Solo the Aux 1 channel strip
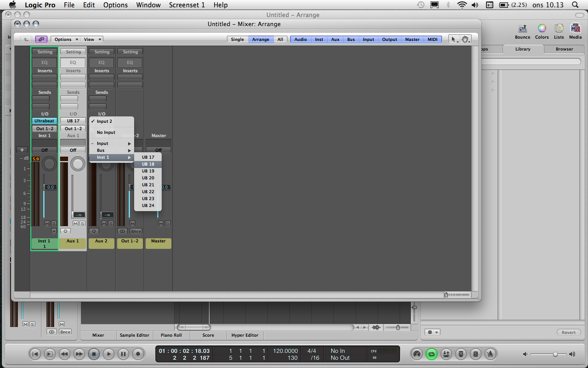588x368 pixels. click(82, 224)
